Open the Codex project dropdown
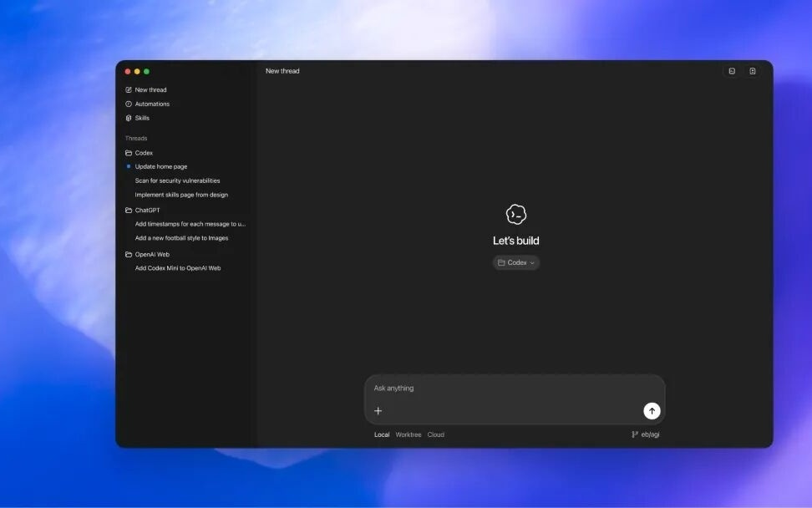The width and height of the screenshot is (812, 508). click(x=516, y=262)
